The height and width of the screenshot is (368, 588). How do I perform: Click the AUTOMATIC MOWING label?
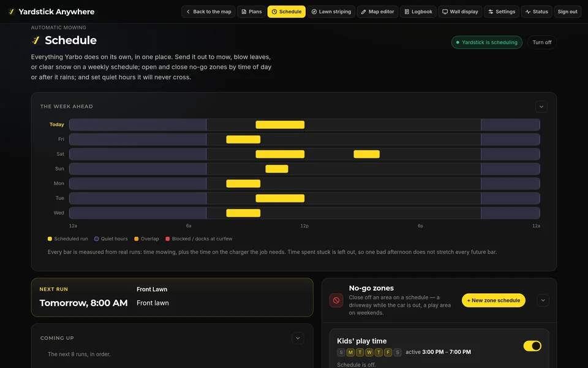[59, 28]
